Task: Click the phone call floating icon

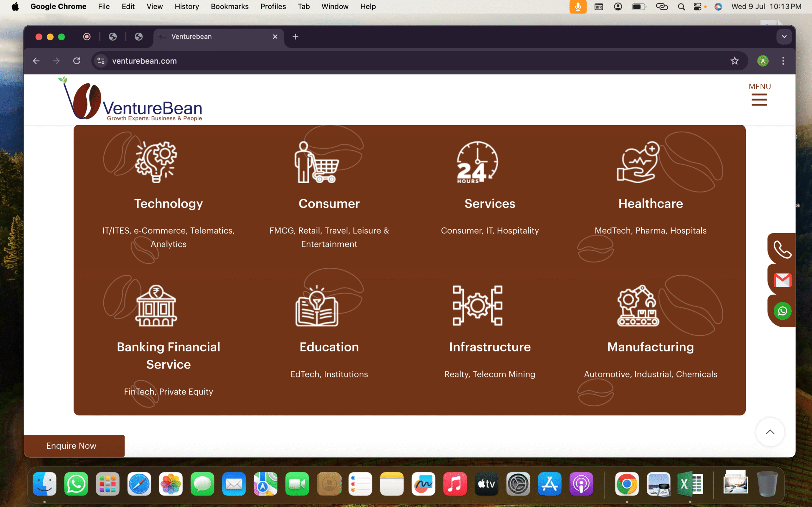Action: coord(782,249)
